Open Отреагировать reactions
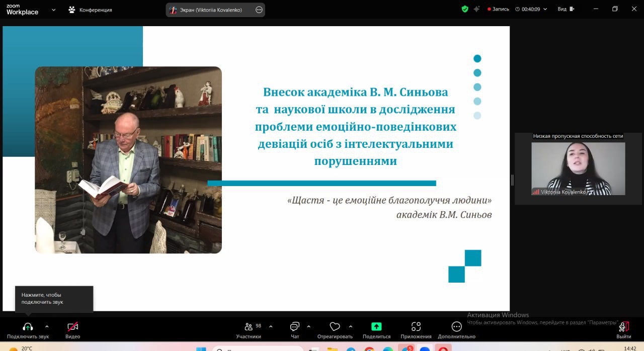Viewport: 644px width, 351px height. tap(335, 330)
